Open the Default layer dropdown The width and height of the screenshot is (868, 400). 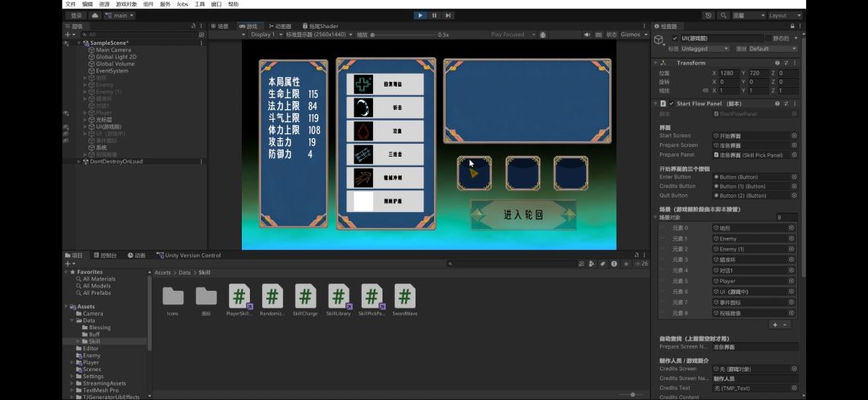773,49
